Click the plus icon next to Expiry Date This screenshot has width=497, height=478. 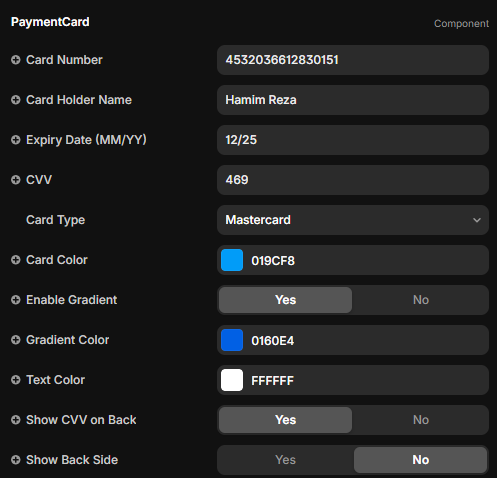tap(15, 140)
